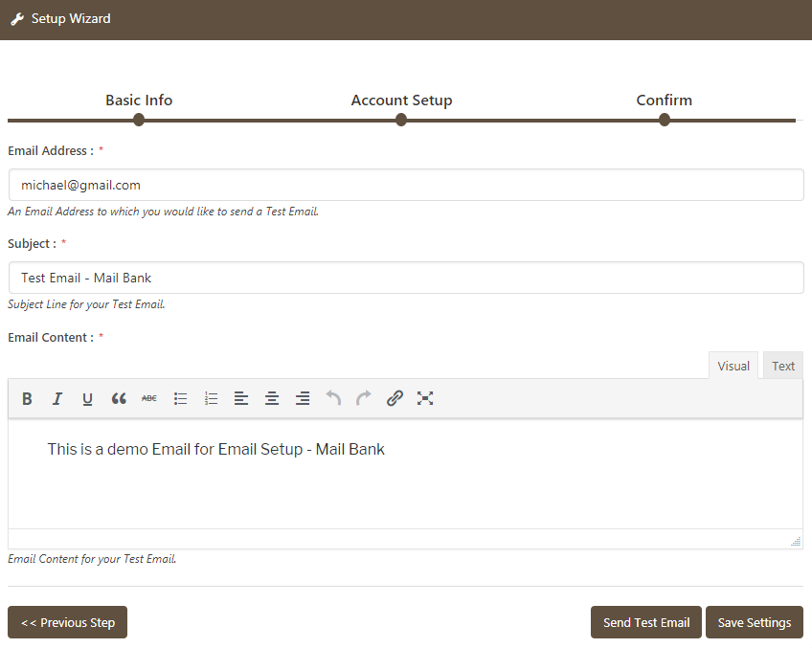This screenshot has height=648, width=812.
Task: Insert or edit a link
Action: point(395,399)
